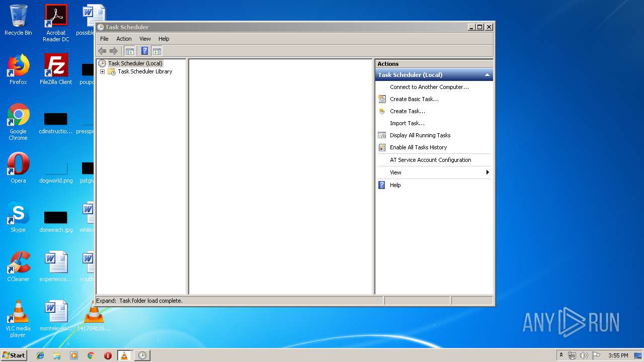Click the Display All Running Tasks icon

click(382, 135)
